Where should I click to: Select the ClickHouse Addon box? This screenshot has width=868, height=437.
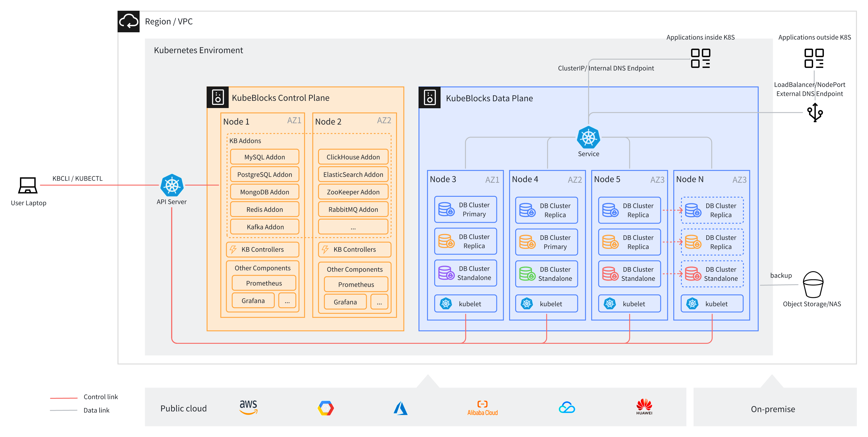point(353,157)
